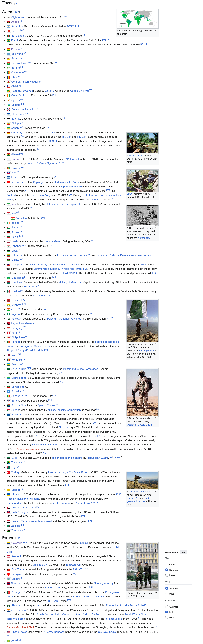Screen dimensions: 203x644
Task: Select the Large text size option
Action: 167,575
